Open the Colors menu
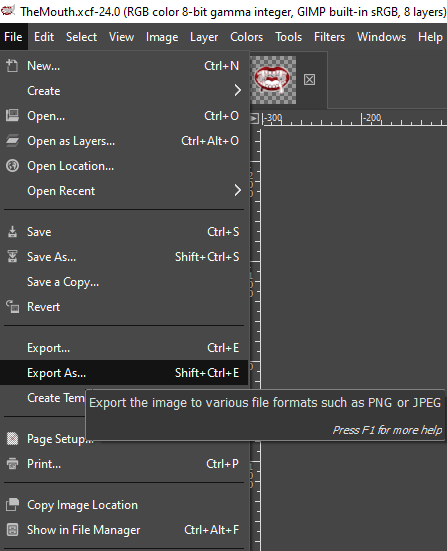Image resolution: width=447 pixels, height=551 pixels. point(246,37)
